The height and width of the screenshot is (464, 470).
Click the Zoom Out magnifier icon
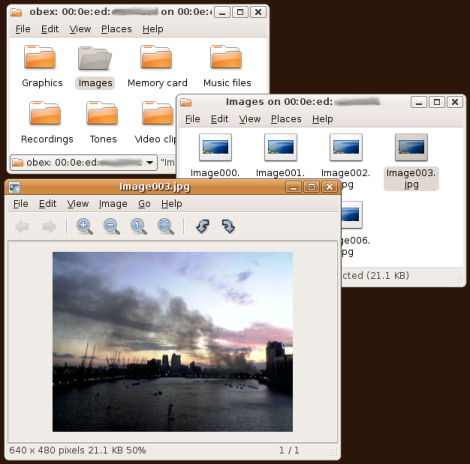(111, 227)
